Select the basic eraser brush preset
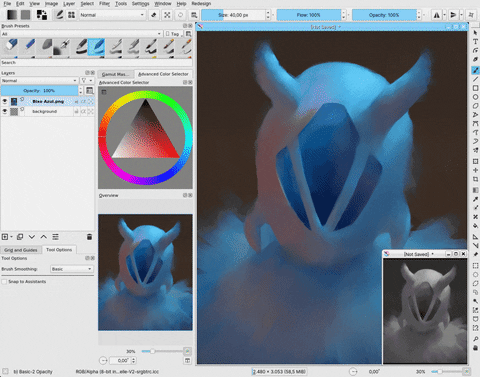Screen dimensions: 480x377 11,46
